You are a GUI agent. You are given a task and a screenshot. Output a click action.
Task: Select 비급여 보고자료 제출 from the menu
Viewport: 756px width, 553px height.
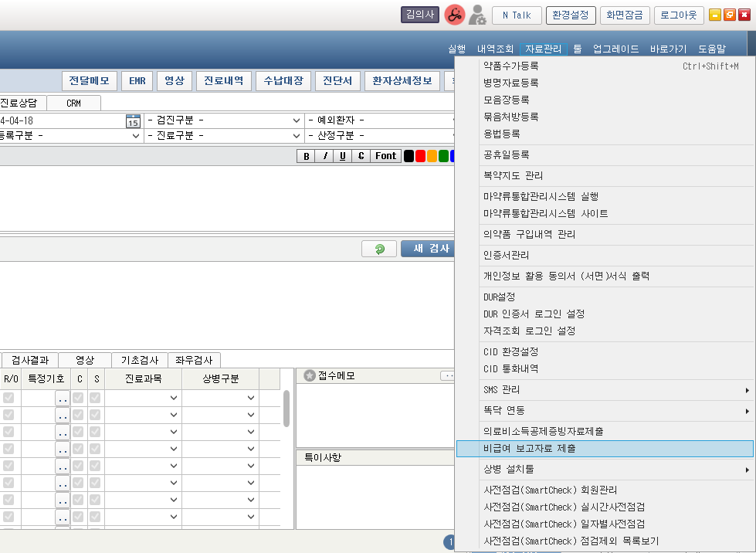[529, 448]
